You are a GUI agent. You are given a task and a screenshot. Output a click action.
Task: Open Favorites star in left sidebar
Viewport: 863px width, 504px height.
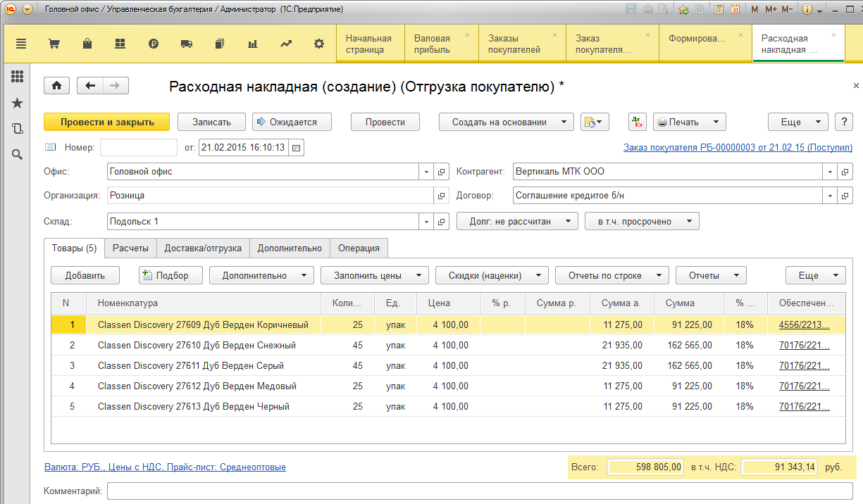click(x=18, y=103)
